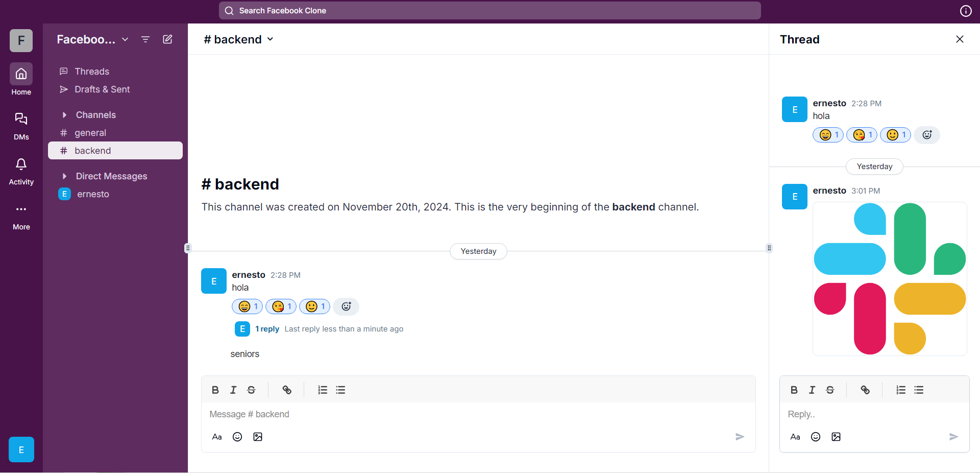Open the Home section in the sidebar
This screenshot has height=473, width=980.
tap(21, 79)
